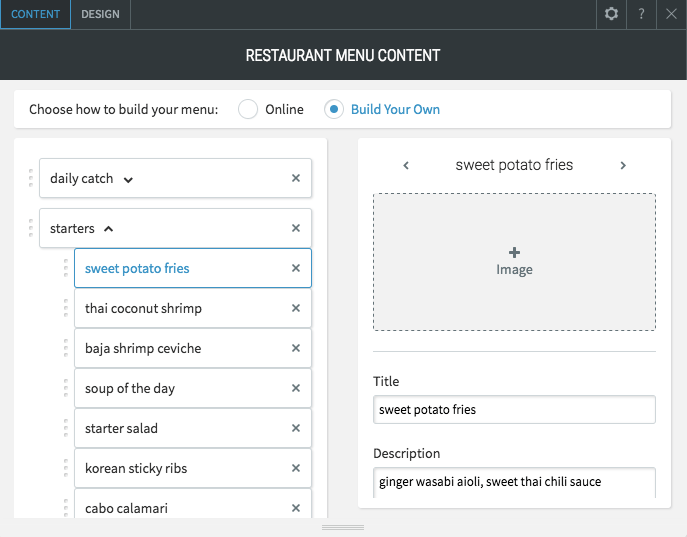Go to next menu item arrow
The image size is (687, 537).
pos(623,165)
